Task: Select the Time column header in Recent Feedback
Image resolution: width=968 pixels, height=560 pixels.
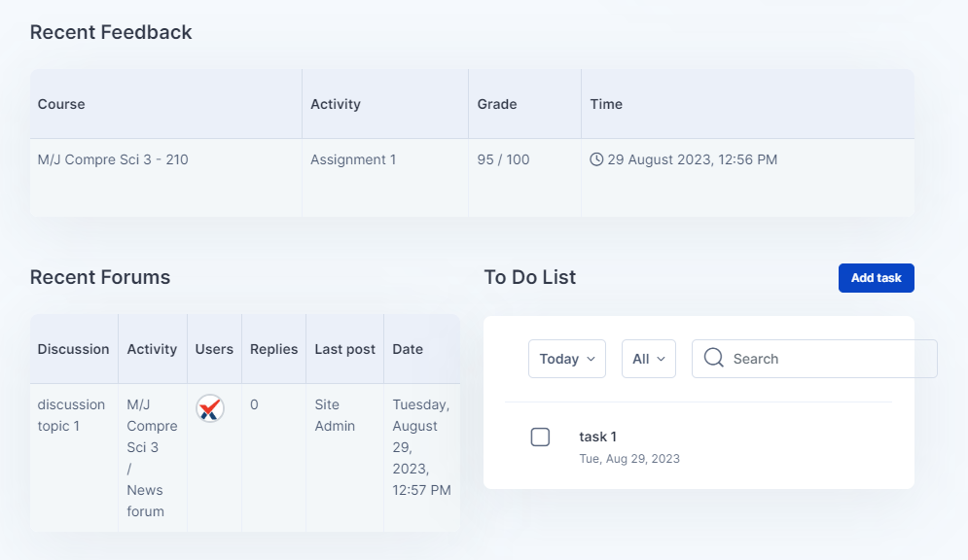Action: tap(606, 104)
